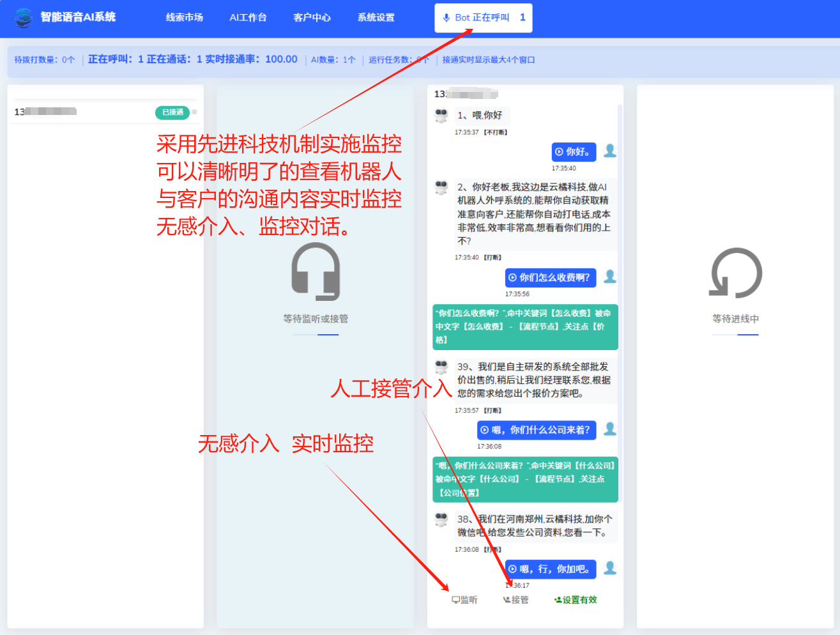Click the app logo icon in header
840x635 pixels.
pyautogui.click(x=24, y=18)
